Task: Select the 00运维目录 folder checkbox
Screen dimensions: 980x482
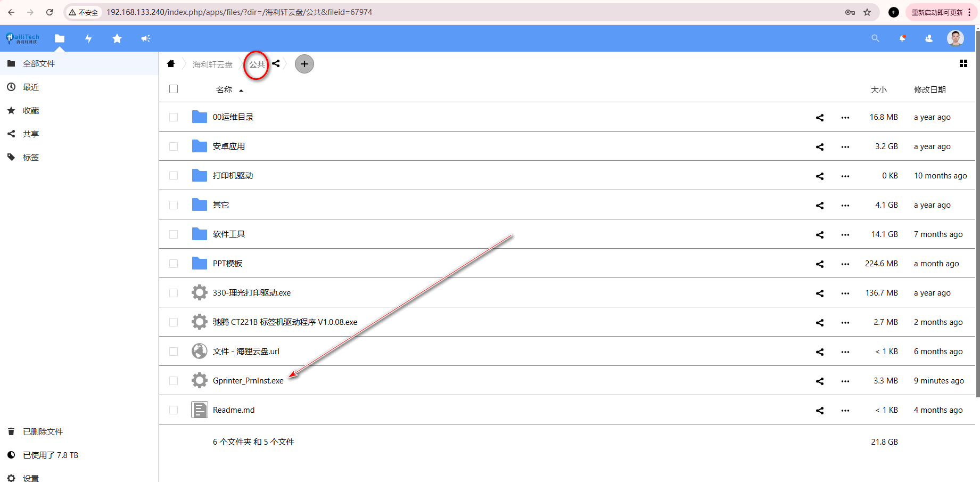Action: tap(174, 117)
